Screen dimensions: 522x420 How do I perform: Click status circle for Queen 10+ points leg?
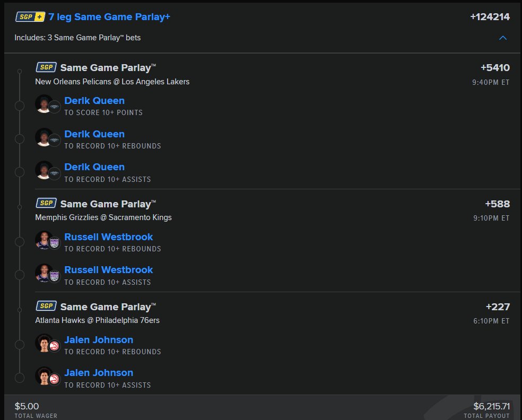click(20, 106)
